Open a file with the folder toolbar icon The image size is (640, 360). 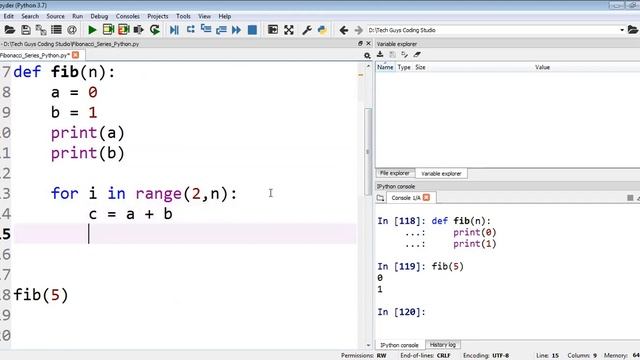tap(9, 30)
